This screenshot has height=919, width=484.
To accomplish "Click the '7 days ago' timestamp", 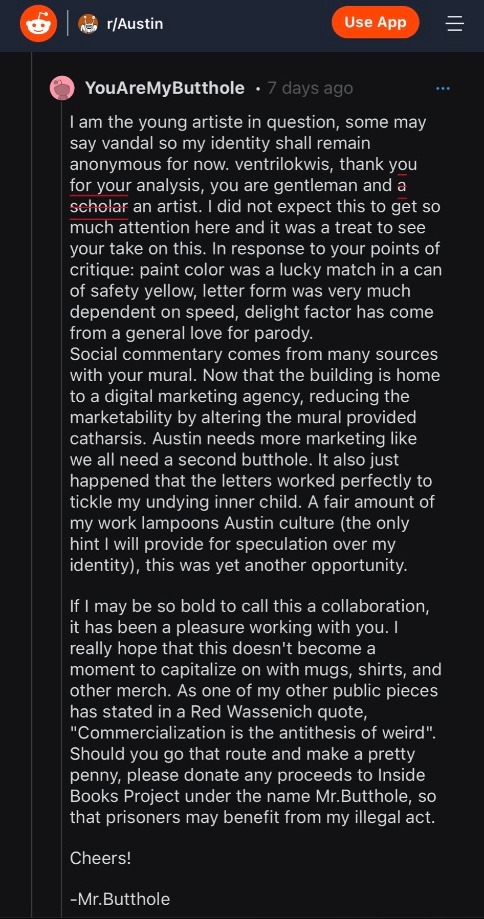I will click(310, 88).
